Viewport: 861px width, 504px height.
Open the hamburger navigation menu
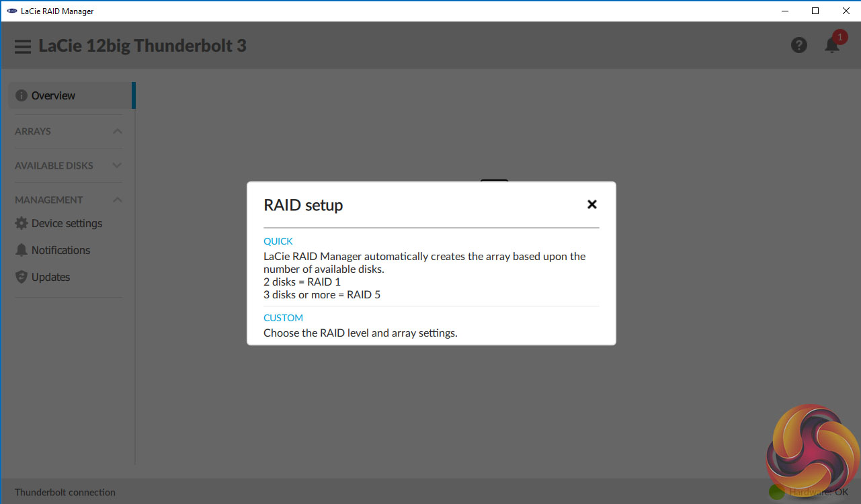(x=23, y=46)
